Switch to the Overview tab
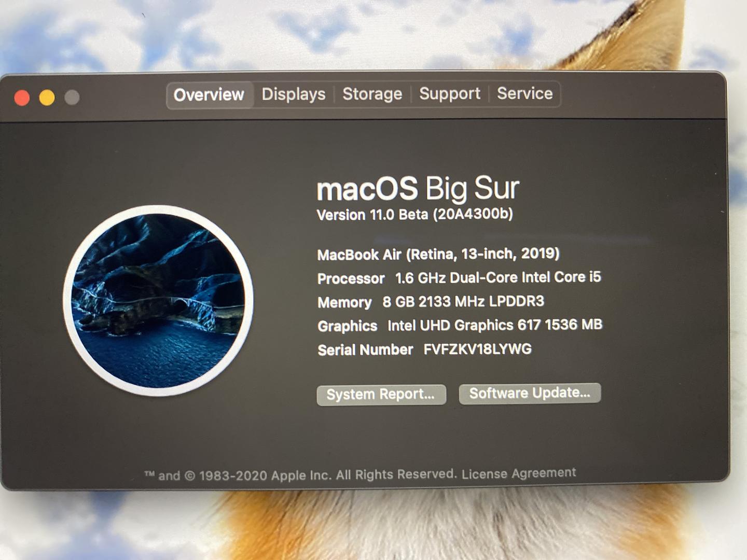The image size is (747, 560). pos(209,95)
